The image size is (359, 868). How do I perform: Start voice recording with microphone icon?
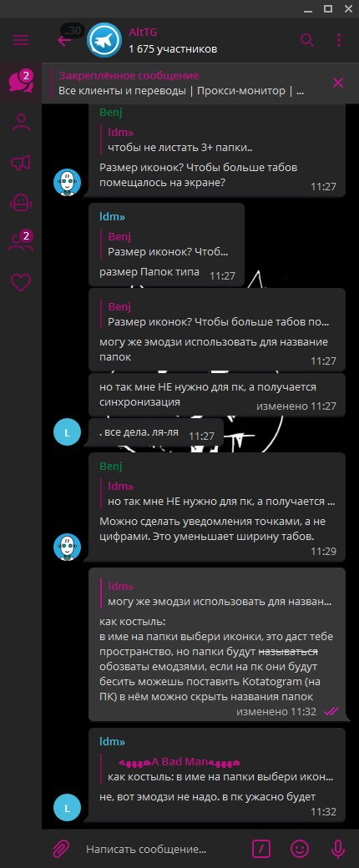click(x=337, y=848)
